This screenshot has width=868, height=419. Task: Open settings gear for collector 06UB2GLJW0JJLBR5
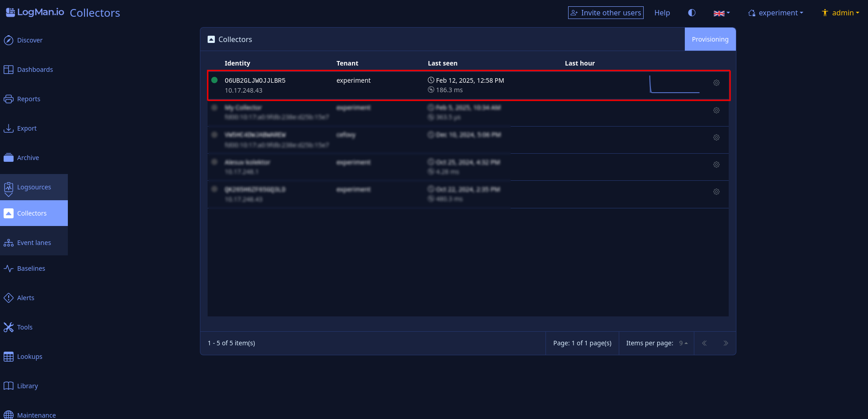tap(716, 83)
